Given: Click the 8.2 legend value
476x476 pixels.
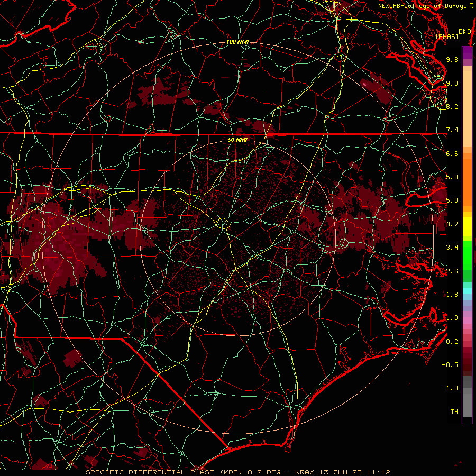Looking at the screenshot, I should [452, 106].
